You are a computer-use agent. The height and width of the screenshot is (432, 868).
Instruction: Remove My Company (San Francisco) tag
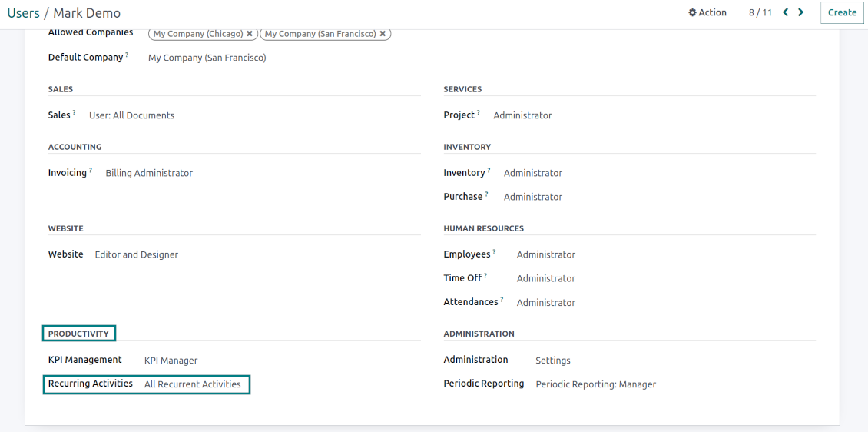pyautogui.click(x=383, y=34)
